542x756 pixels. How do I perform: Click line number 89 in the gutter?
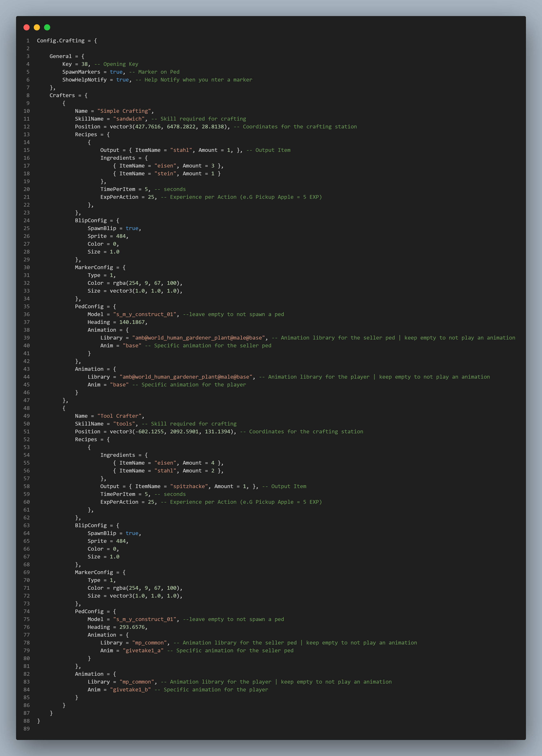click(27, 729)
